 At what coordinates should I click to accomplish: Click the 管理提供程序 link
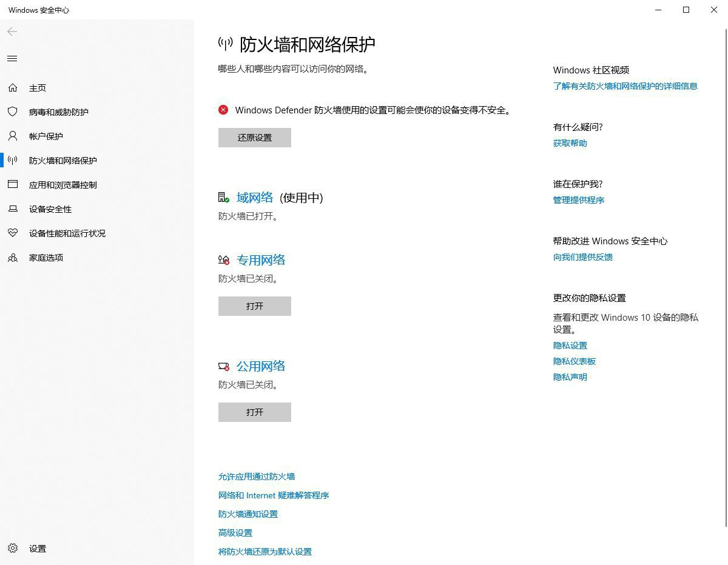(x=579, y=200)
